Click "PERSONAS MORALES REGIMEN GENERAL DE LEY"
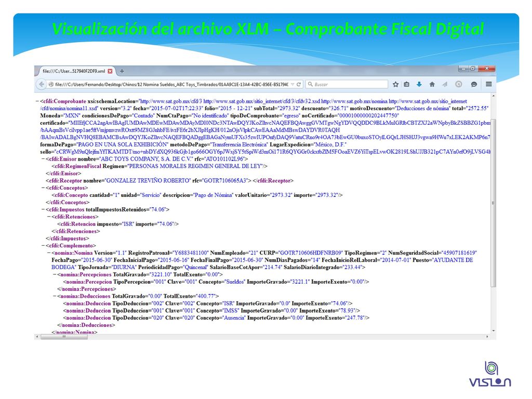532x399 pixels. [195, 166]
